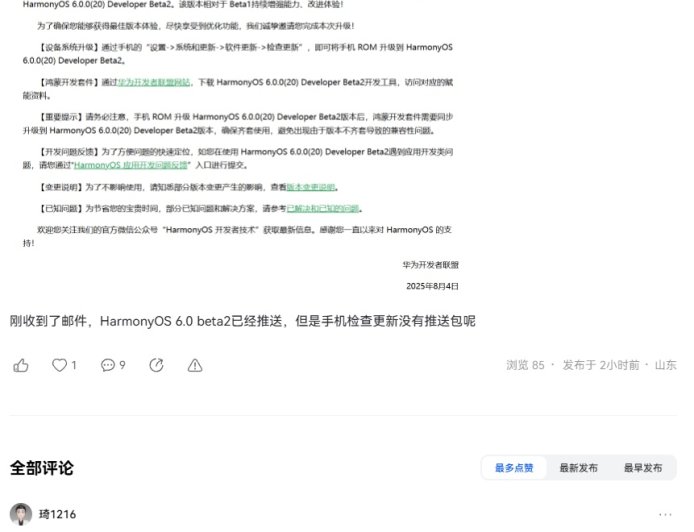The width and height of the screenshot is (694, 532).
Task: Click the post caption about HarmonyOS 6.0 beta2
Action: tap(243, 321)
